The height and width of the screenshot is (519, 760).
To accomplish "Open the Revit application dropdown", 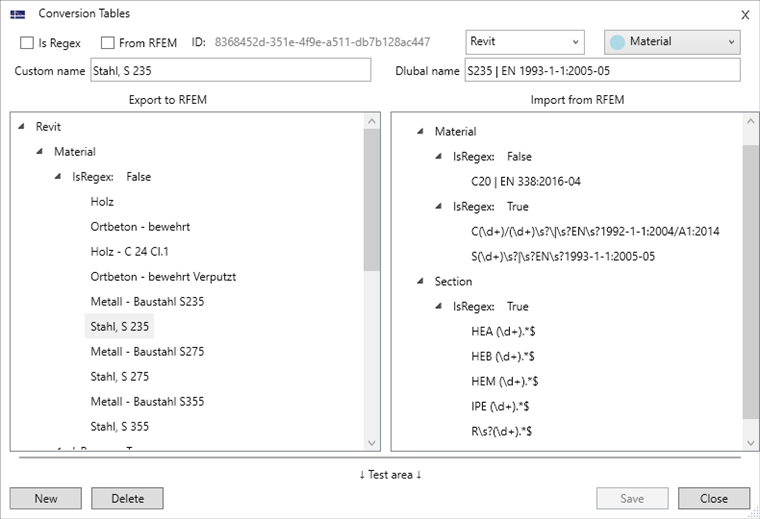I will pyautogui.click(x=525, y=42).
